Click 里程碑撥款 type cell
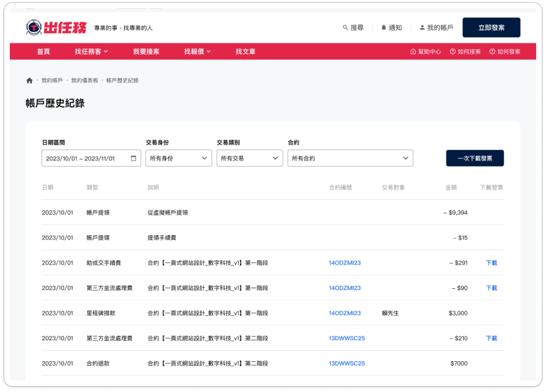This screenshot has height=392, width=546. point(101,313)
